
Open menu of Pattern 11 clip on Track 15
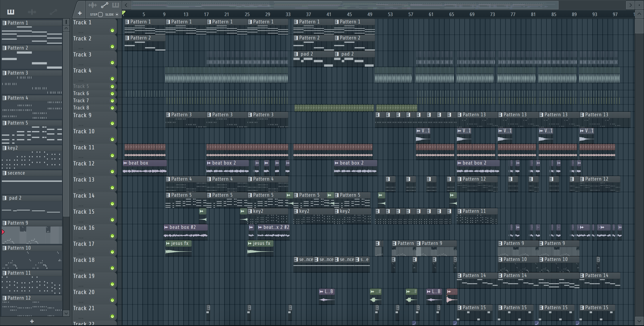(459, 211)
